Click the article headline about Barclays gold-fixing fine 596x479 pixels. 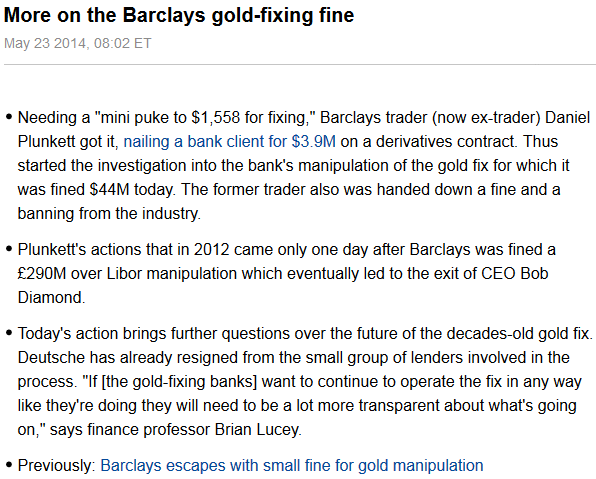pyautogui.click(x=179, y=16)
